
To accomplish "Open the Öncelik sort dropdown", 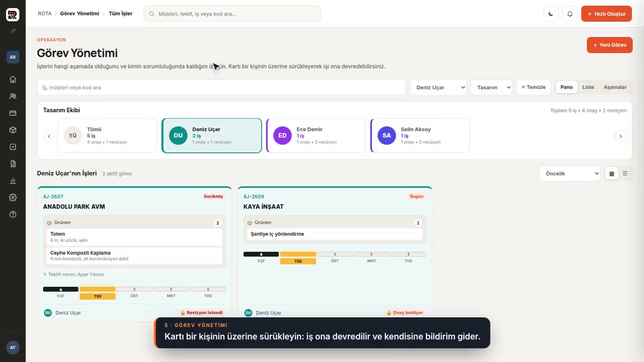I will [x=570, y=173].
